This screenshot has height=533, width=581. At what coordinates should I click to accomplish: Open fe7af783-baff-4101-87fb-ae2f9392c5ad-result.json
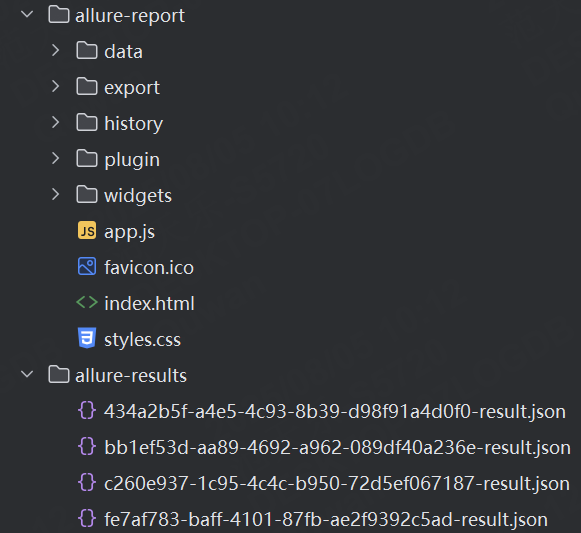pyautogui.click(x=326, y=520)
